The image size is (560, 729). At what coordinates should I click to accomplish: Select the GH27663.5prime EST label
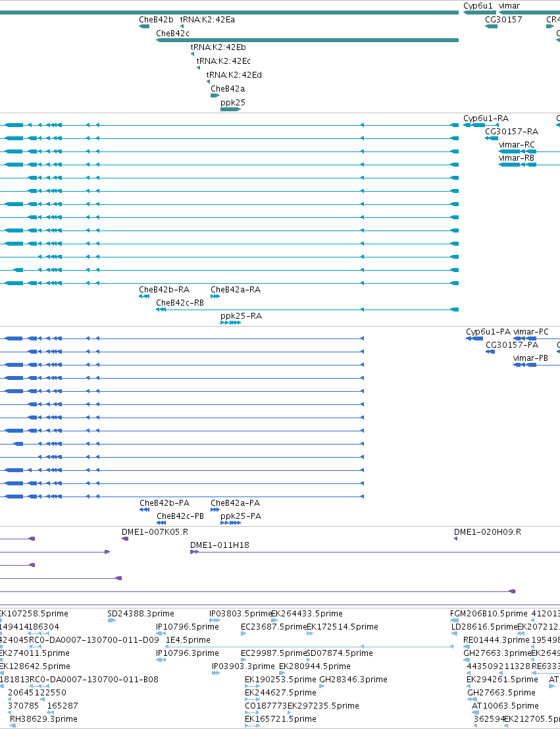pyautogui.click(x=501, y=693)
